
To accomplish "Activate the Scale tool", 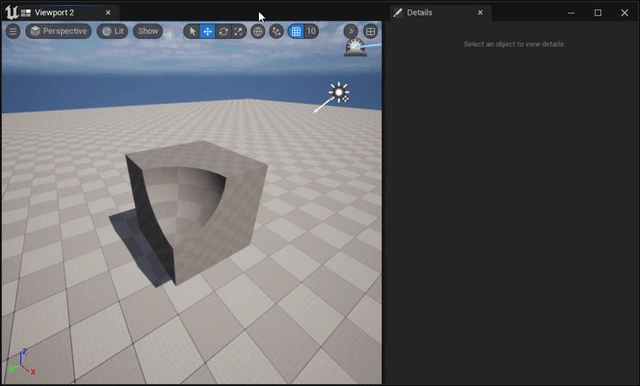I will coord(238,31).
